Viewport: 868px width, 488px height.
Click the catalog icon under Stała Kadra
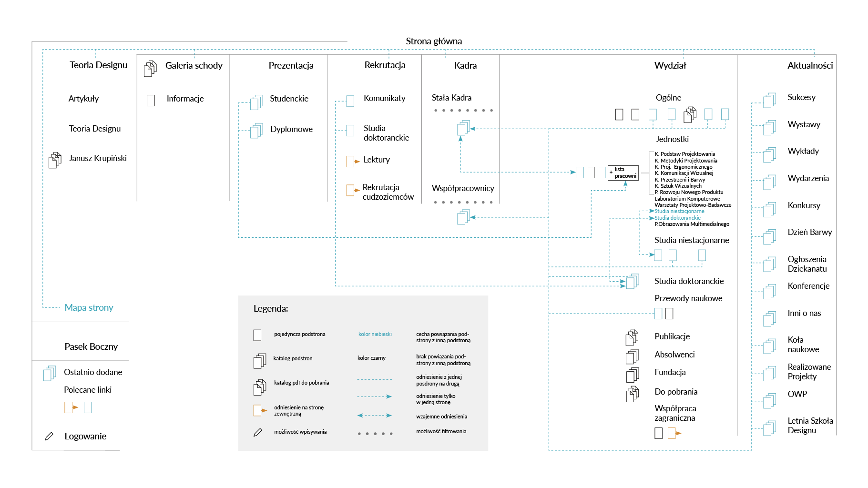(x=463, y=128)
